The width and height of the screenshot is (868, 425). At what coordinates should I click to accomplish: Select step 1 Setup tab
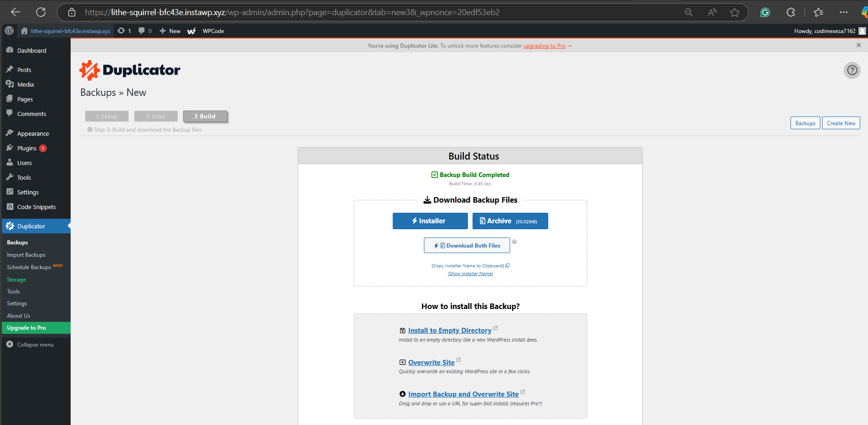tap(107, 116)
